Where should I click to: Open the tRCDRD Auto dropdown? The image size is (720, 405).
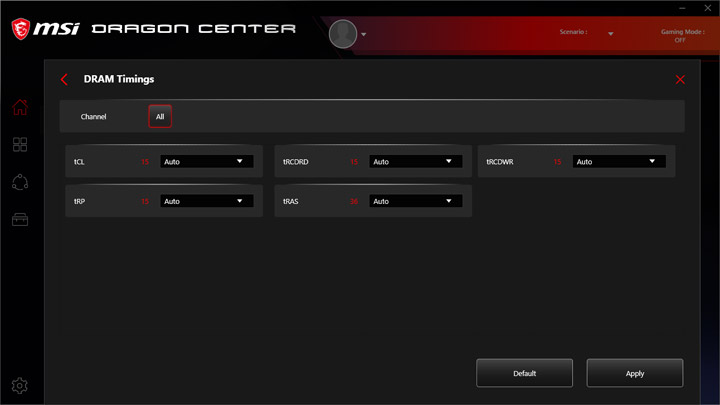pyautogui.click(x=416, y=161)
